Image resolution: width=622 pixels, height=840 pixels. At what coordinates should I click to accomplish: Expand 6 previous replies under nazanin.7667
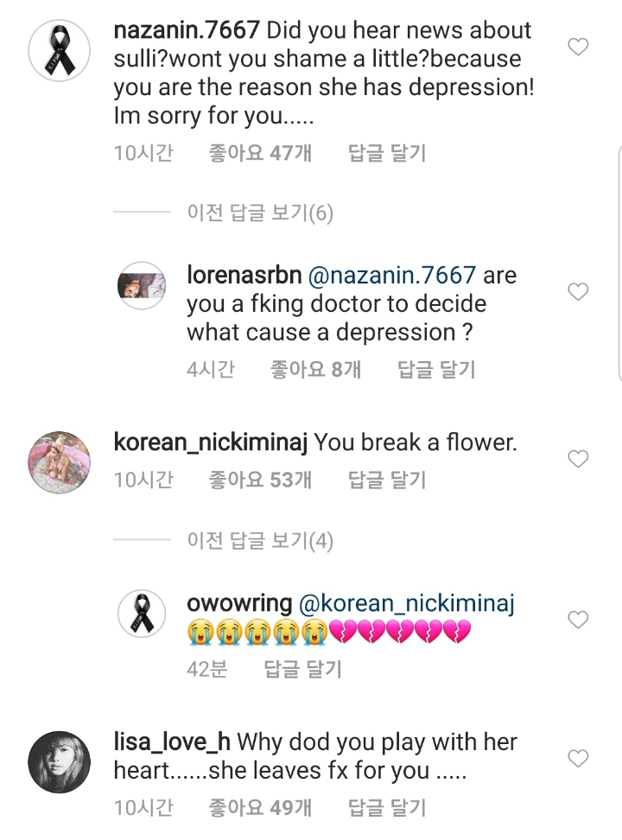[x=260, y=213]
